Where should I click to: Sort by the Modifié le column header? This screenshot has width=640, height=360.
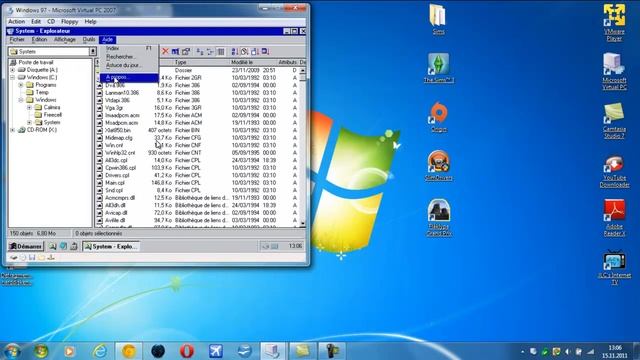tap(253, 62)
